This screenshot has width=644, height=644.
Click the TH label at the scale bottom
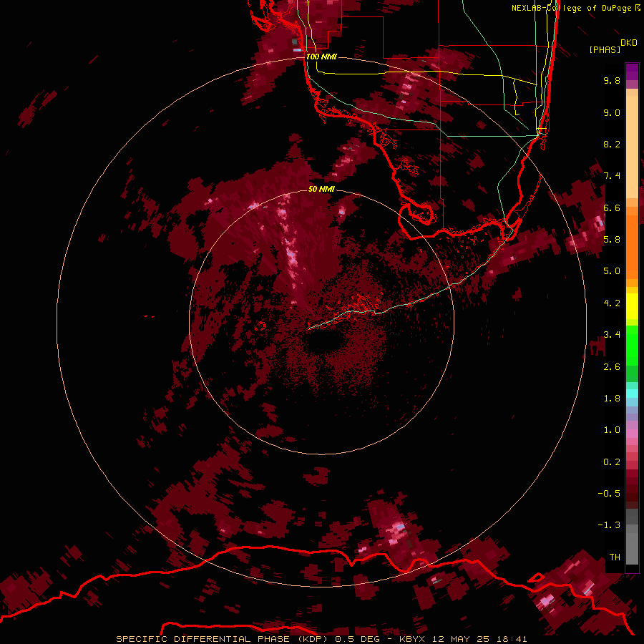tap(615, 557)
